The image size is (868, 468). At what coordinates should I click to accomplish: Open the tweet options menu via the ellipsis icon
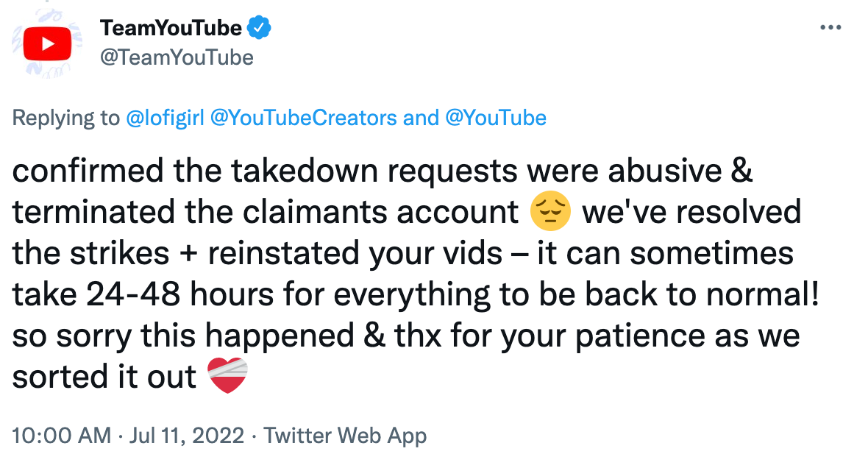tap(830, 26)
